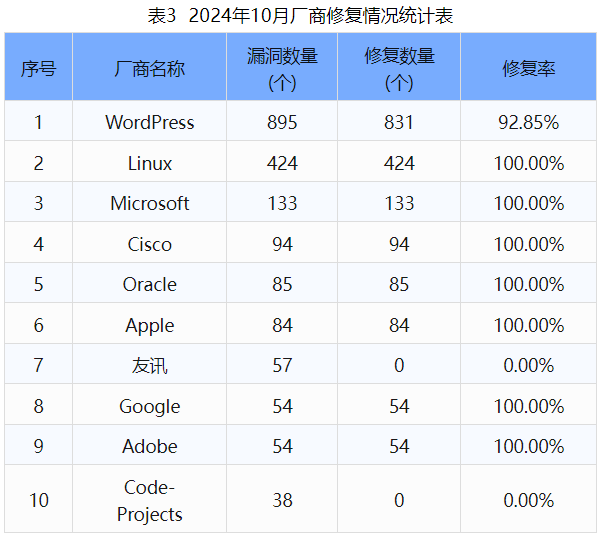This screenshot has width=600, height=537.
Task: Click the 友讯 row fixed count 0
Action: pyautogui.click(x=399, y=366)
